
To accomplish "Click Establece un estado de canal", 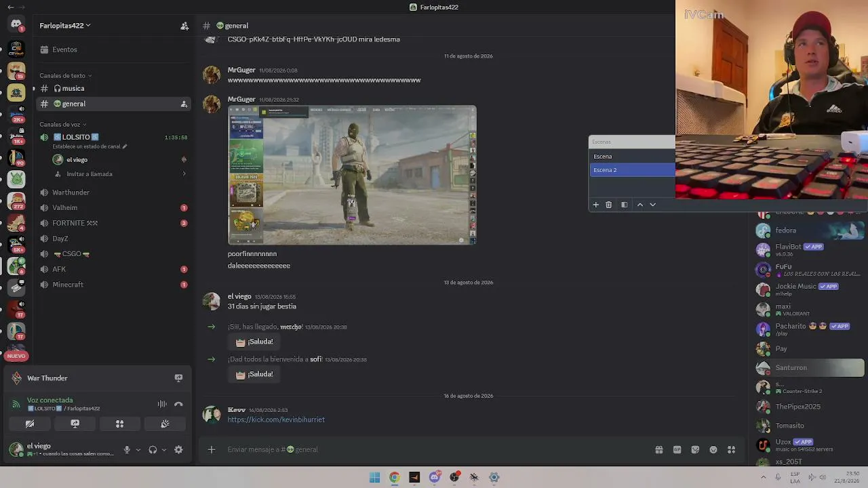I will [x=90, y=146].
